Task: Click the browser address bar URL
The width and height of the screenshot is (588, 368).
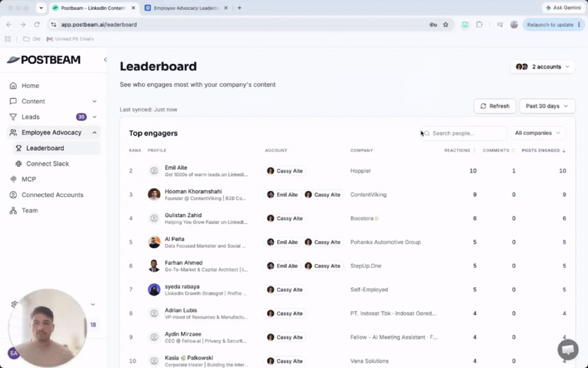Action: [99, 25]
